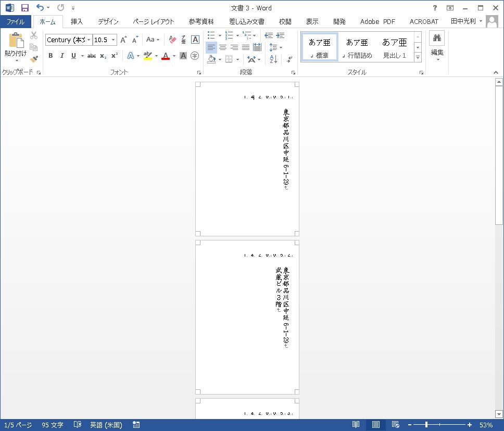Apply the yellow text highlight color

pos(147,56)
